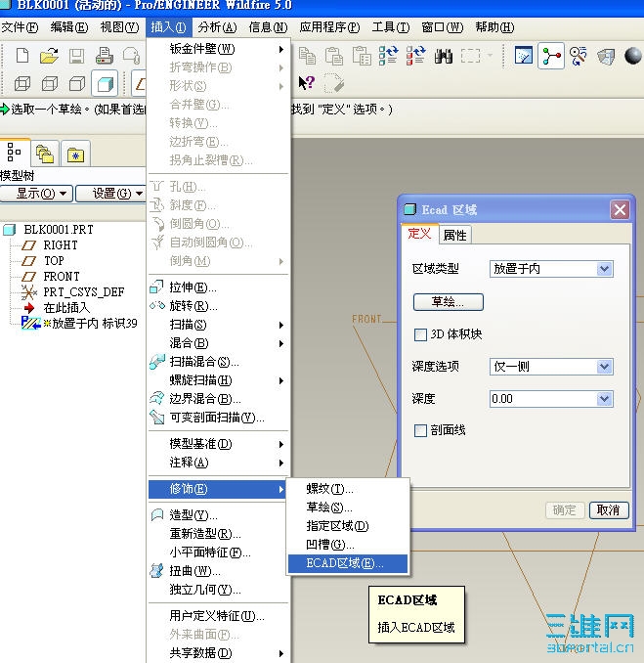Click the first Regenerate model icon

coord(388,56)
